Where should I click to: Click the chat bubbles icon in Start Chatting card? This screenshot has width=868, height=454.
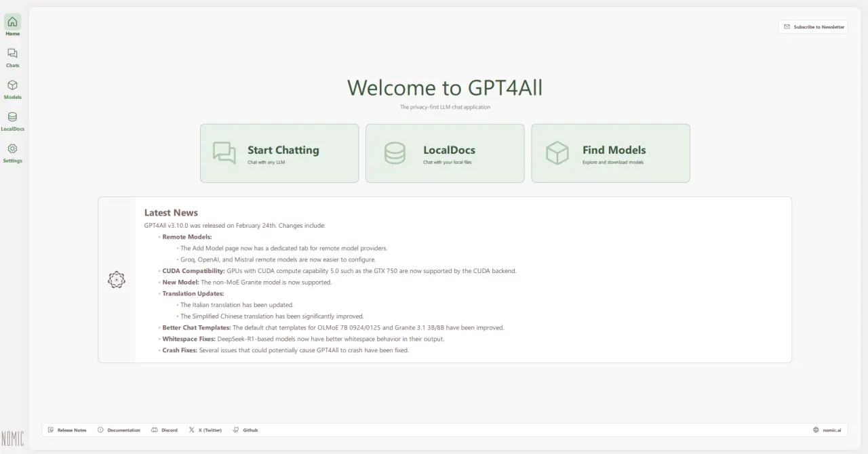click(224, 153)
